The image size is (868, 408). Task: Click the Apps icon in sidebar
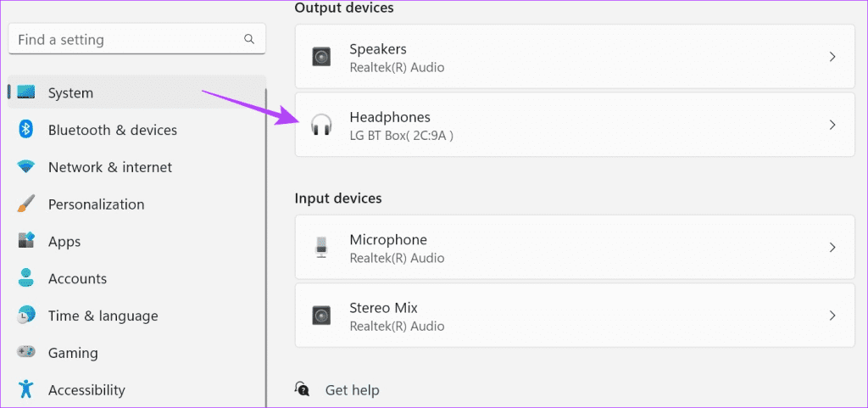point(26,241)
